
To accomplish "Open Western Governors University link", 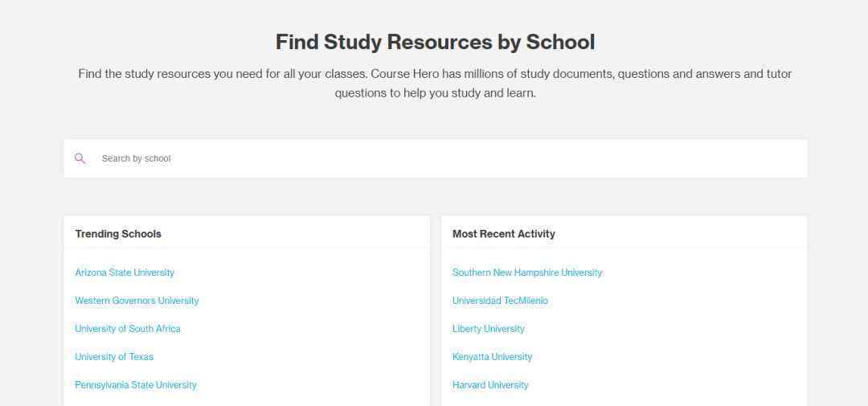I will point(137,301).
